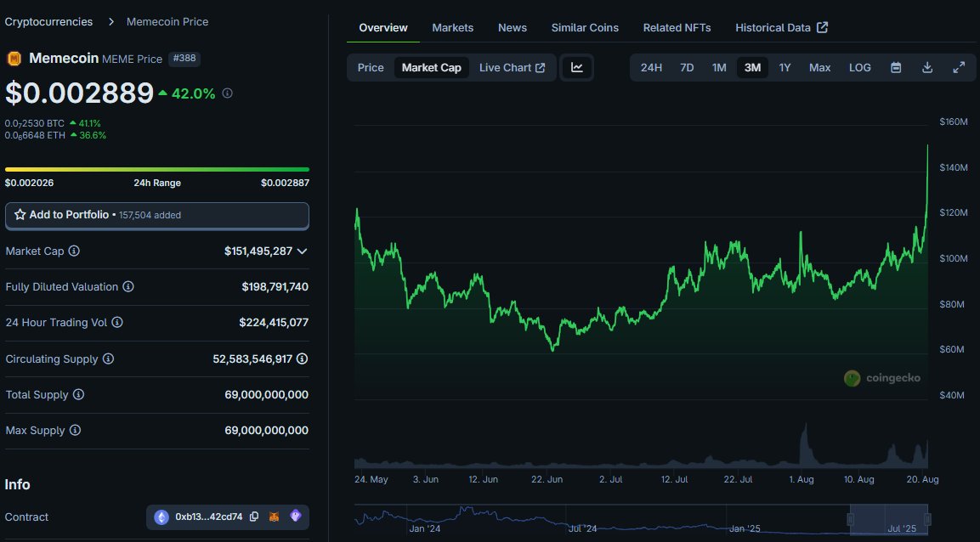980x542 pixels.
Task: Click the $0.002889 price text
Action: click(x=79, y=93)
